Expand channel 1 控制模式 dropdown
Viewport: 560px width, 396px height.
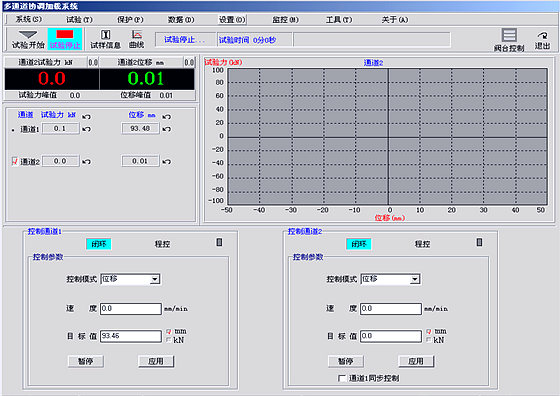(x=155, y=279)
